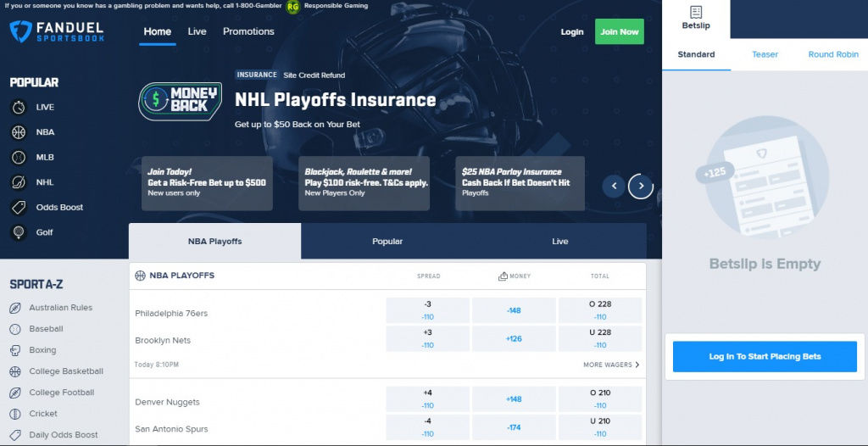Click the NBA basketball icon
The height and width of the screenshot is (446, 868).
[x=19, y=132]
